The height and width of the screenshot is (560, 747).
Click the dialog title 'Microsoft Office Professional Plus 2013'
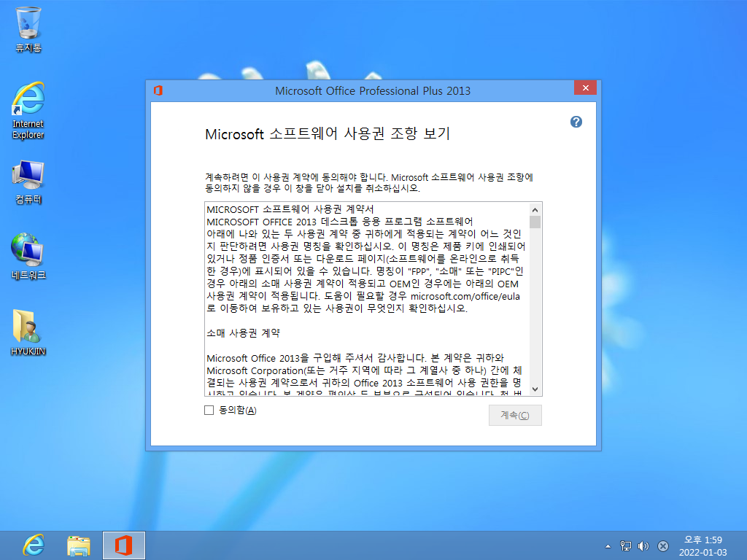coord(373,90)
